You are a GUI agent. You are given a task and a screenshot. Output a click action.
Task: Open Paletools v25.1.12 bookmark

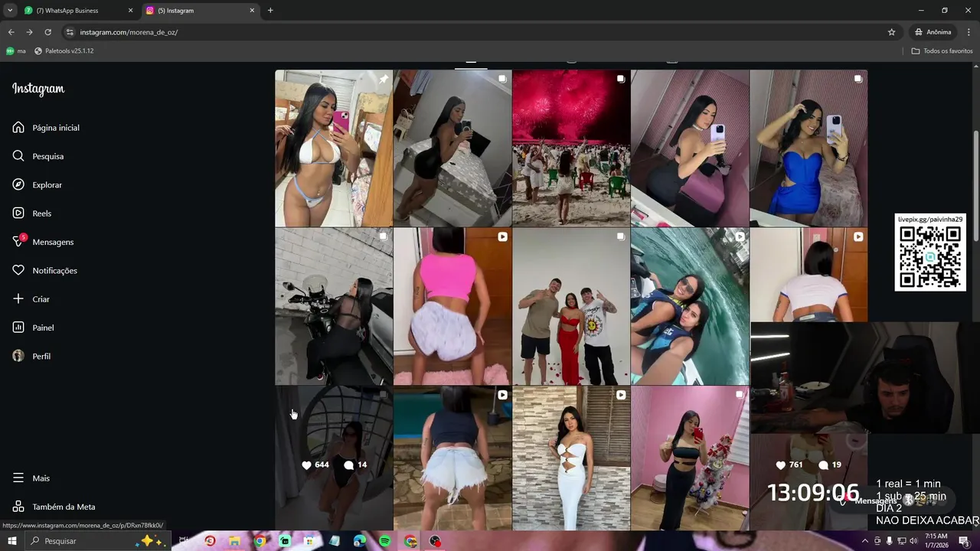[64, 51]
